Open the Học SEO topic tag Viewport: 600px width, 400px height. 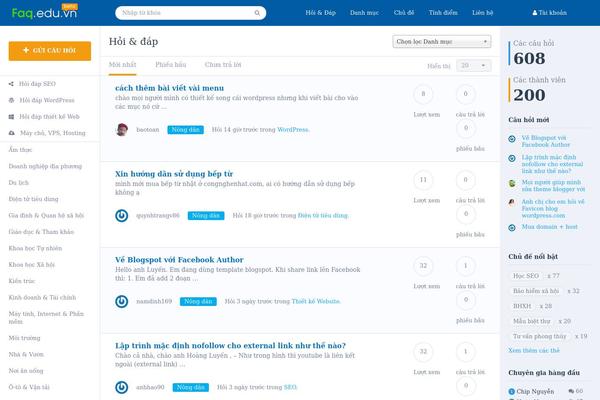(x=526, y=276)
